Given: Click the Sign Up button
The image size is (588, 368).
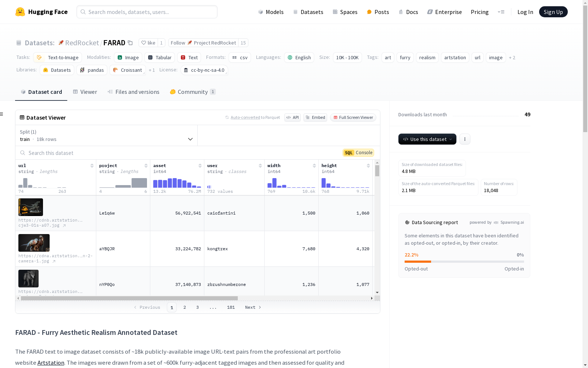Looking at the screenshot, I should [553, 12].
